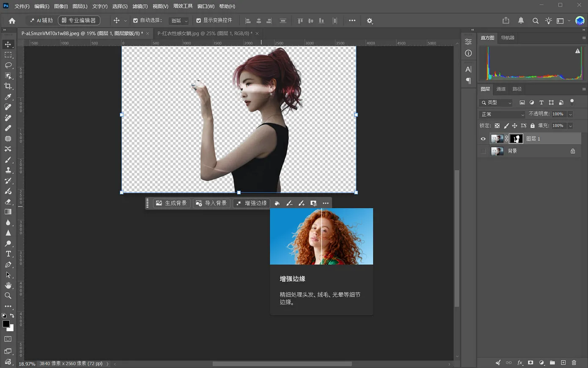Switch to the 红衣性感女郎.jpg document tab
Viewport: 588px width, 368px height.
point(205,33)
